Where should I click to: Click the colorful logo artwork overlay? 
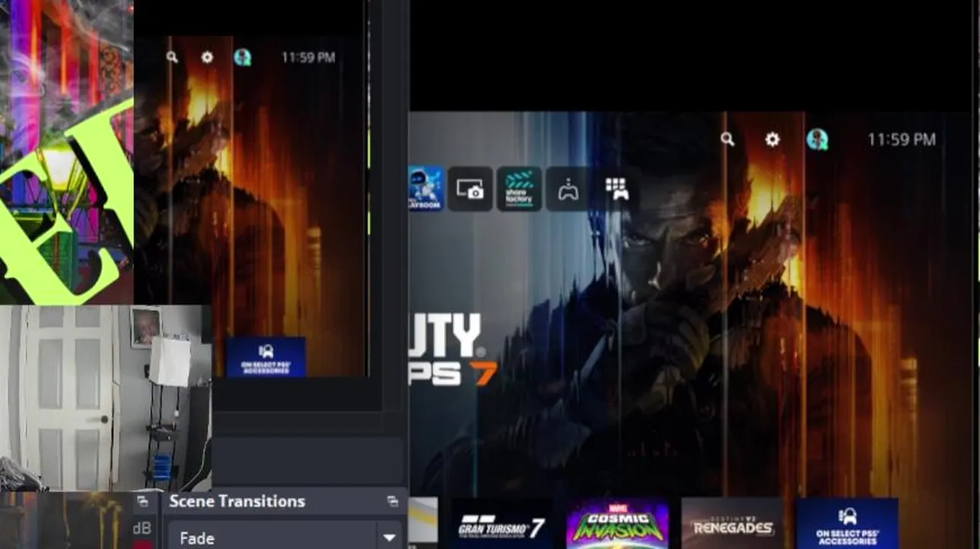(66, 152)
